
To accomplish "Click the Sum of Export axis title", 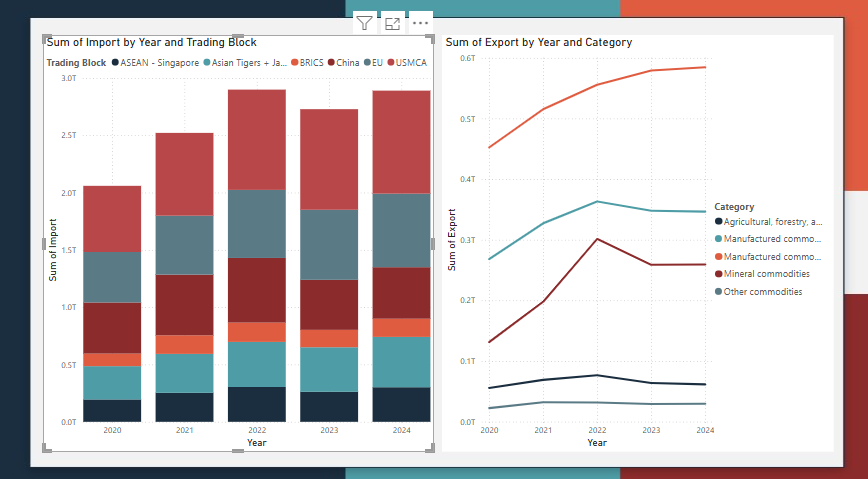I will (452, 240).
